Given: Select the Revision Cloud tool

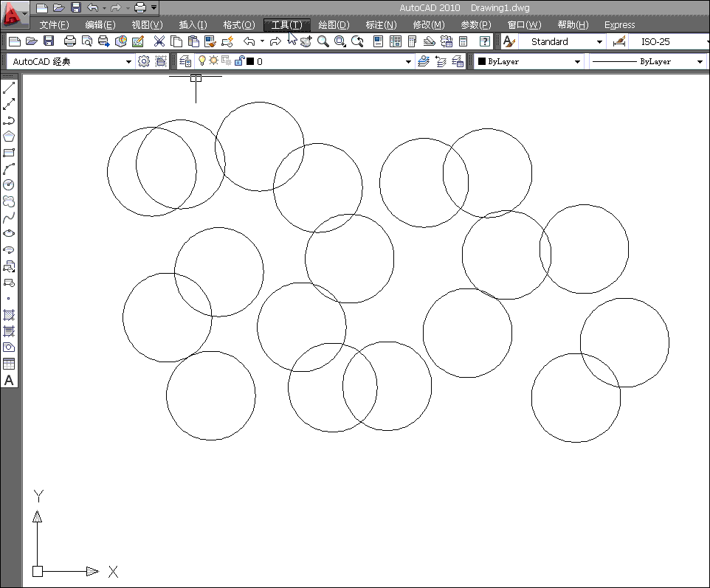Looking at the screenshot, I should pos(9,201).
